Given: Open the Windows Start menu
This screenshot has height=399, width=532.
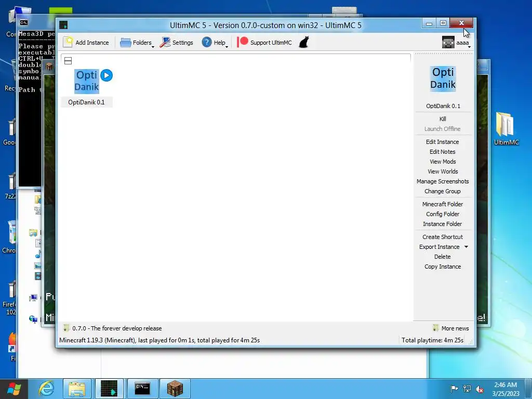Looking at the screenshot, I should (x=14, y=389).
